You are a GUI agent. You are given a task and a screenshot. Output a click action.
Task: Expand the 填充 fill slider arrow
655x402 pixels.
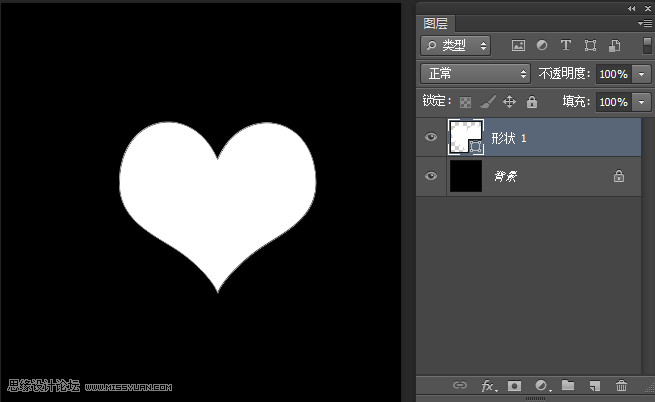pos(640,102)
